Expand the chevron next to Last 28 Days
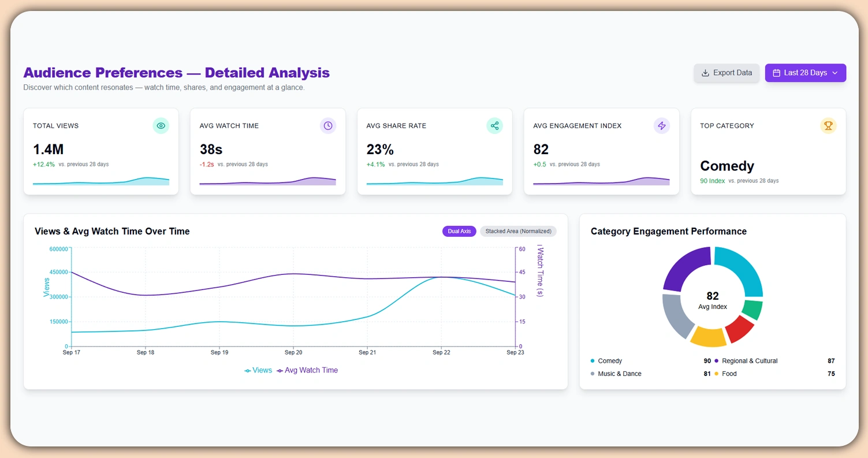 click(836, 73)
